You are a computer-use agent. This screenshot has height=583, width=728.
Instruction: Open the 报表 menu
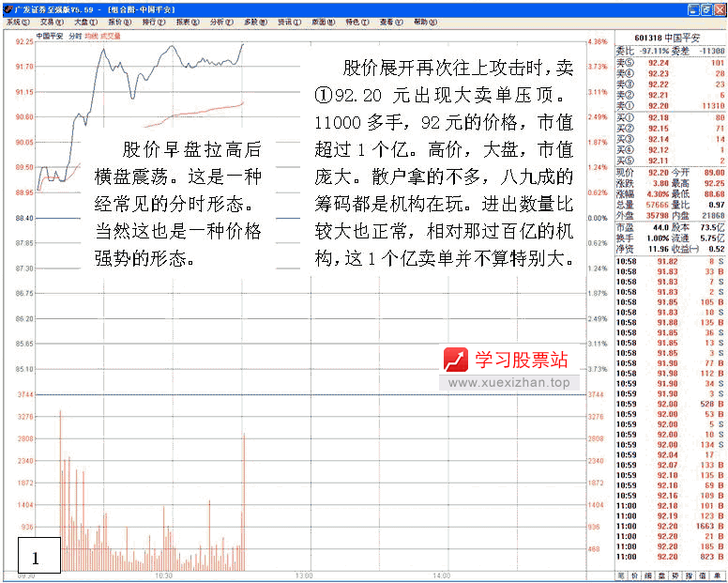188,22
